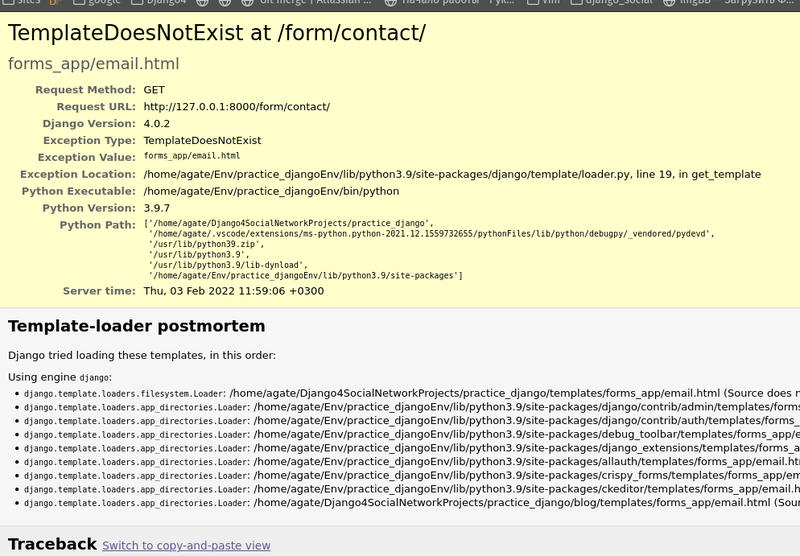
Task: Click the loader row with the ckeditor/templates path
Action: [x=412, y=489]
